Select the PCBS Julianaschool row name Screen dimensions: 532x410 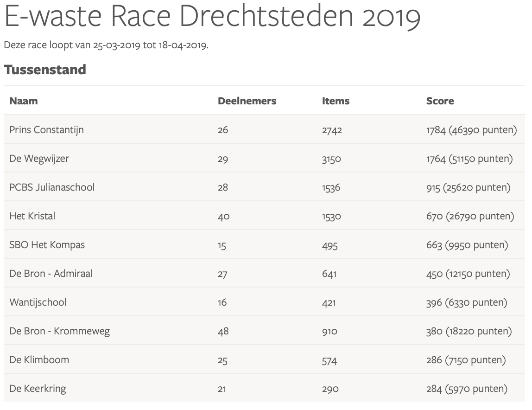[52, 187]
